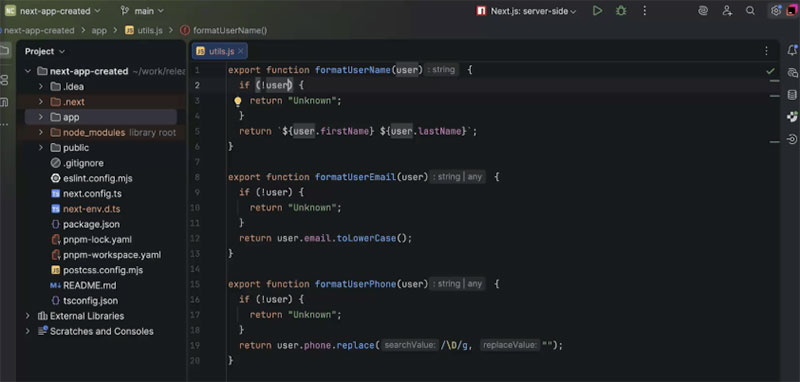Viewport: 800px width, 382px height.
Task: Open the AI chat tool window icon on right sidebar
Action: (x=792, y=73)
